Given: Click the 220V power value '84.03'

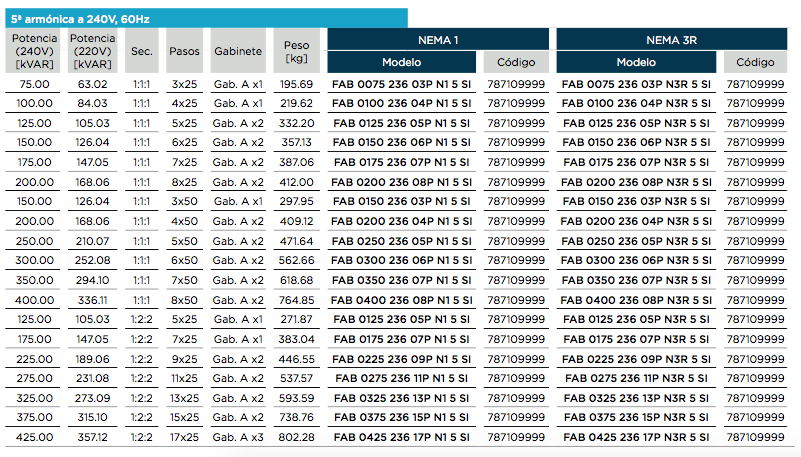Looking at the screenshot, I should 92,103.
